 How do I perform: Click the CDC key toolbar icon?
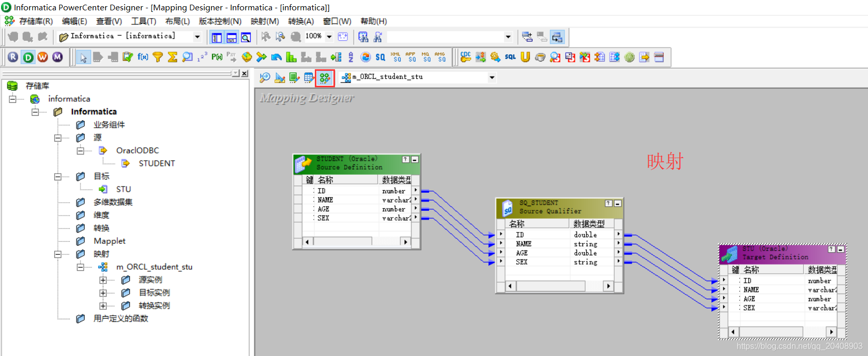point(466,57)
